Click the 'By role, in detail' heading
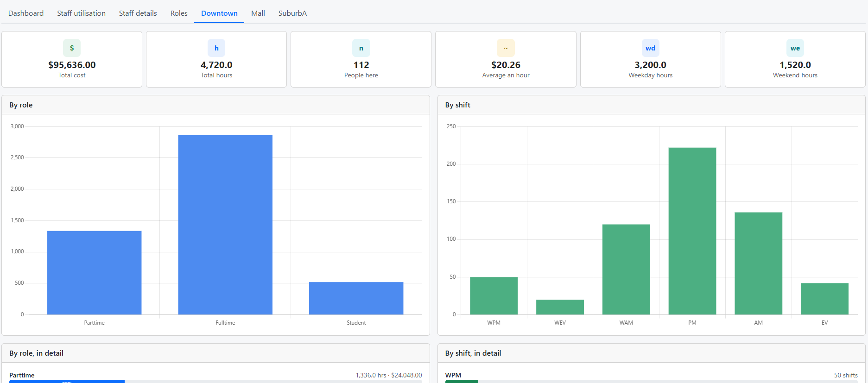This screenshot has height=383, width=868. click(x=36, y=353)
